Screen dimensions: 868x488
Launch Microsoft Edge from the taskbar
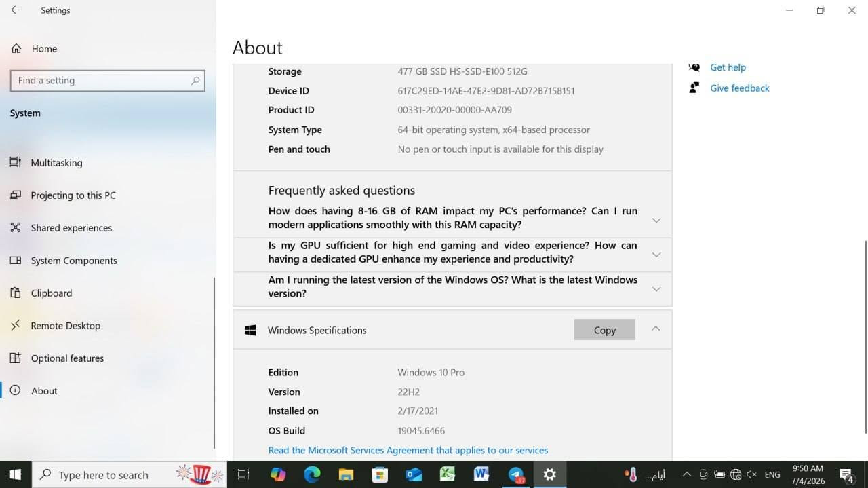click(x=312, y=474)
